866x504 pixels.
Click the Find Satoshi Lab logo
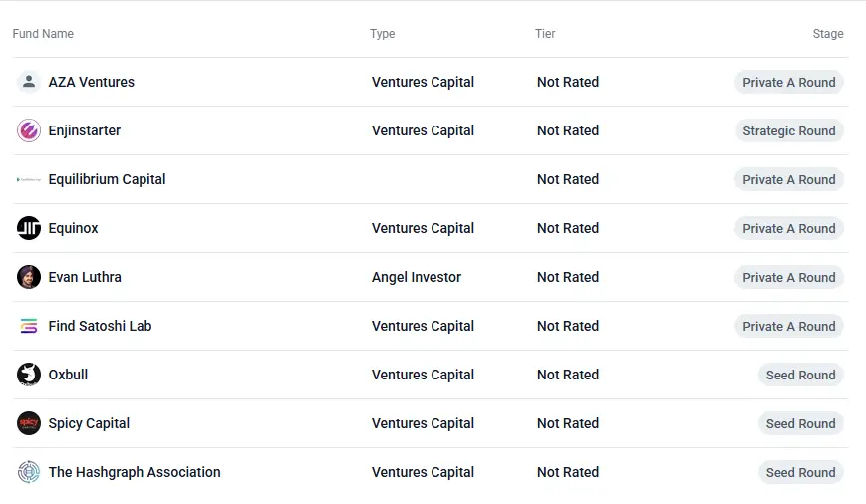29,326
